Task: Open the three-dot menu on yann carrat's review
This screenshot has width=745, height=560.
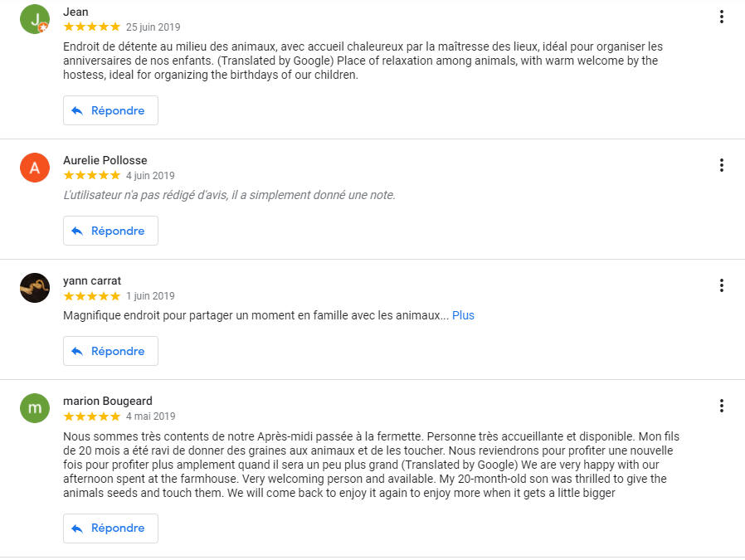Action: point(721,285)
